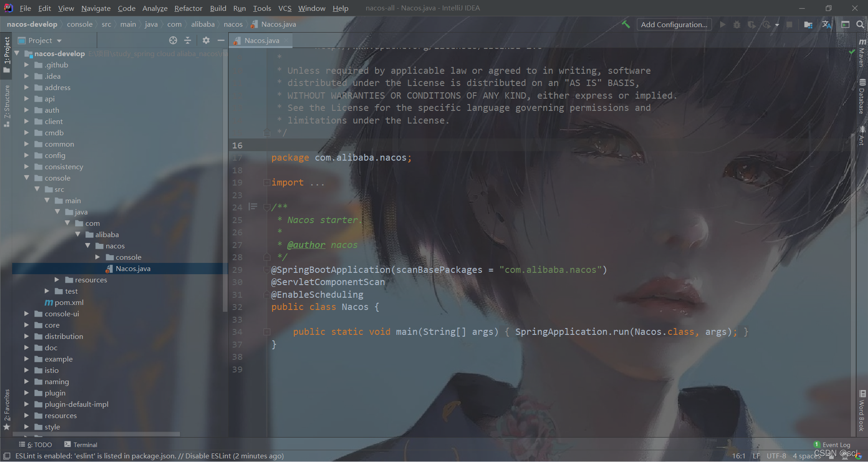This screenshot has height=462, width=868.
Task: Open Project panel settings gear
Action: coord(206,40)
